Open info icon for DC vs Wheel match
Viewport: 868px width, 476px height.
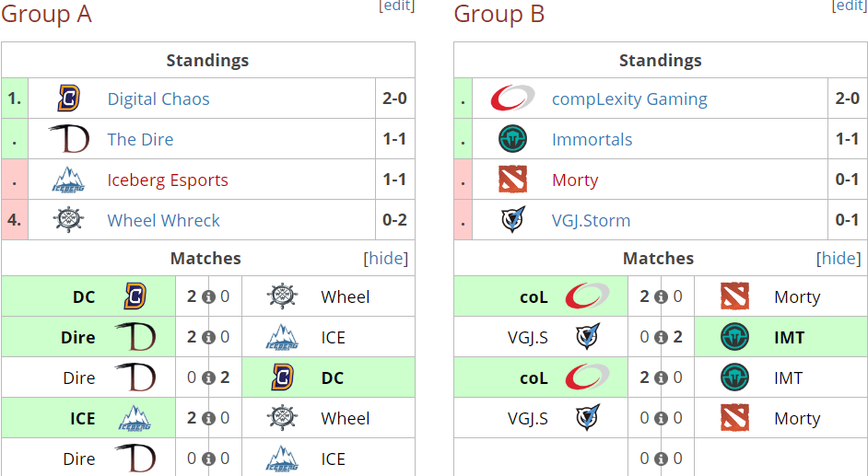pyautogui.click(x=208, y=296)
